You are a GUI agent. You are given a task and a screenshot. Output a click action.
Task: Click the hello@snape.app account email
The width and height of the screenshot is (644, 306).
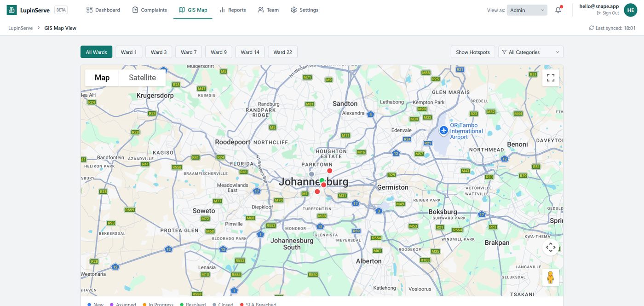(x=599, y=6)
